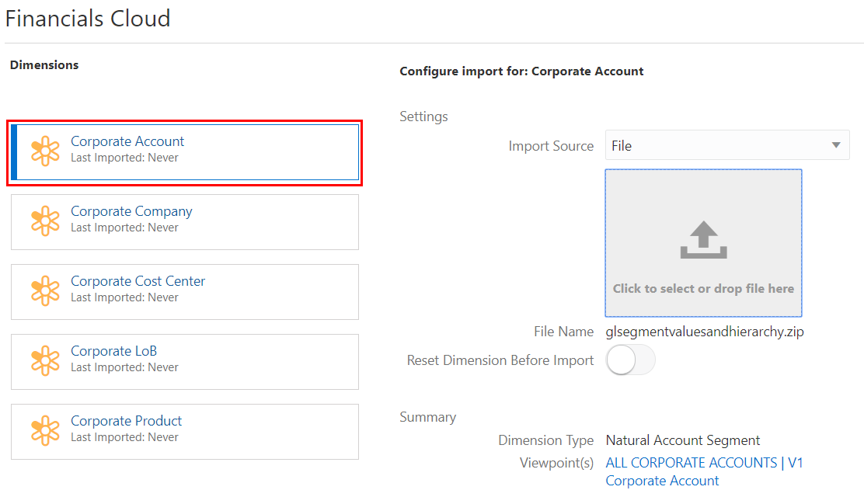The image size is (864, 504).
Task: Open ALL CORPORATE ACCOUNTS | V1 viewpoint link
Action: tap(704, 463)
